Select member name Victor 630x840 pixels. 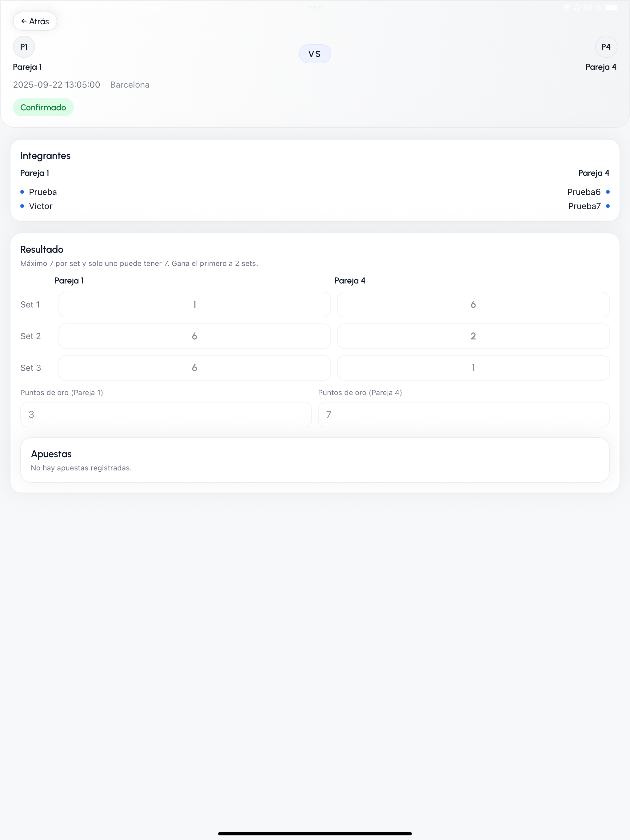click(41, 206)
